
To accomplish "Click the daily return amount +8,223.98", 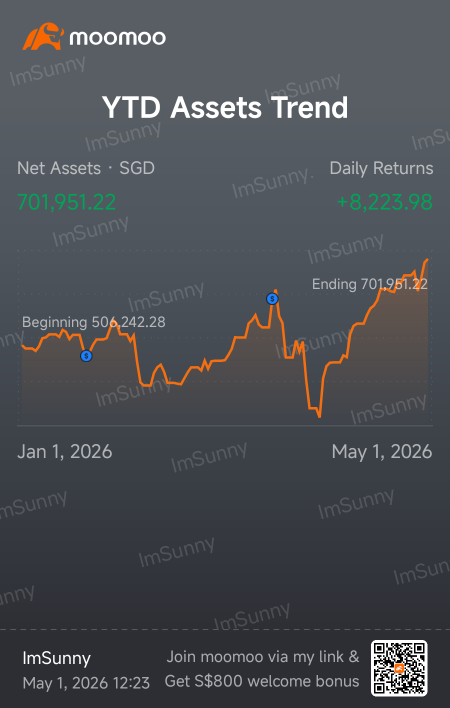I will tap(385, 202).
